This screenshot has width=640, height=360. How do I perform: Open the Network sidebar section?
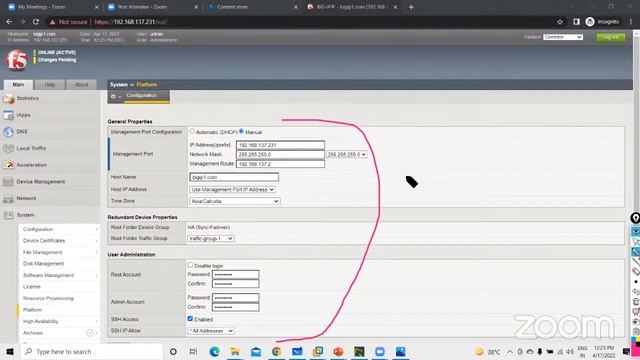coord(26,198)
